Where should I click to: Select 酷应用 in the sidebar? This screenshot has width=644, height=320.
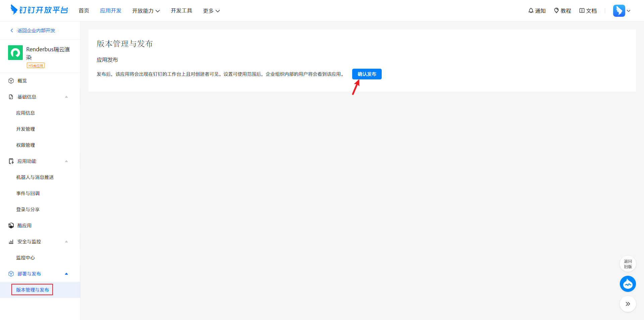(x=24, y=226)
